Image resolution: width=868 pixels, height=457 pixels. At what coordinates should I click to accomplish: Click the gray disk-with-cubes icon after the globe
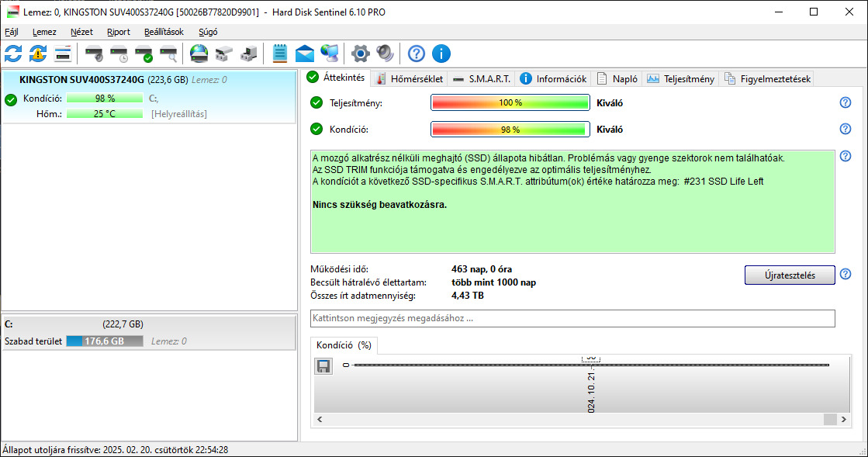pos(223,54)
